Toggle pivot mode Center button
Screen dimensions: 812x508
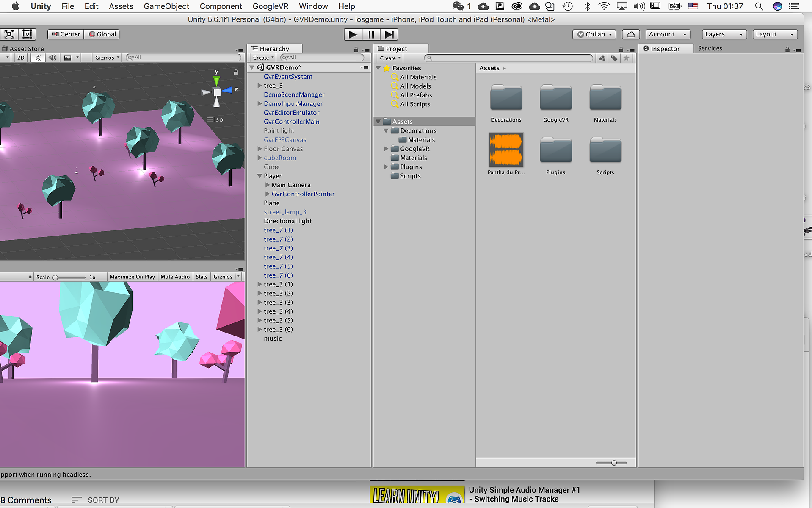pos(66,34)
